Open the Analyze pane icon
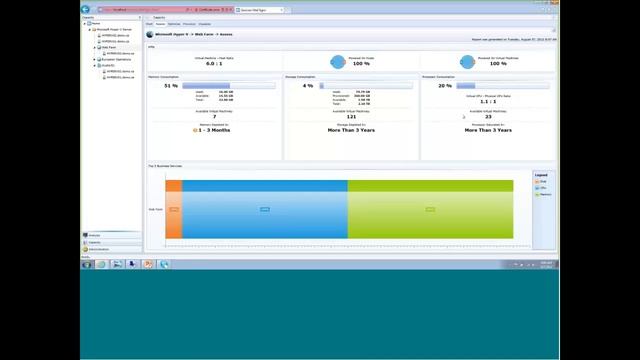640x360 pixels. pyautogui.click(x=85, y=236)
